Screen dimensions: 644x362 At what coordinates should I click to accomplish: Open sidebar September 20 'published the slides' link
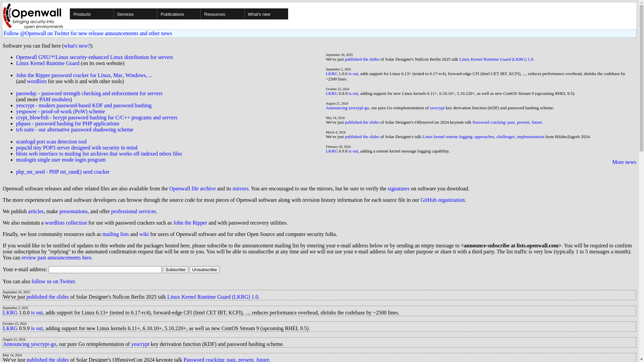click(x=362, y=59)
